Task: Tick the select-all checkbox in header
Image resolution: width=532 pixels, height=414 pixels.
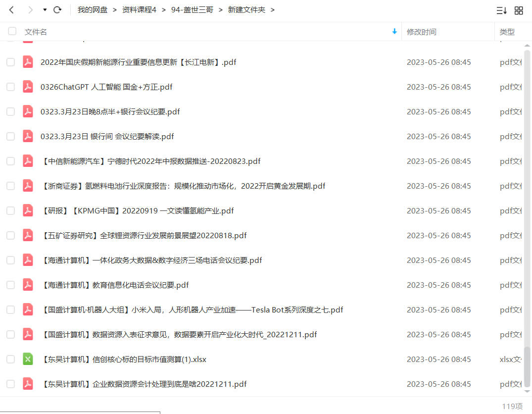Action: pos(12,31)
